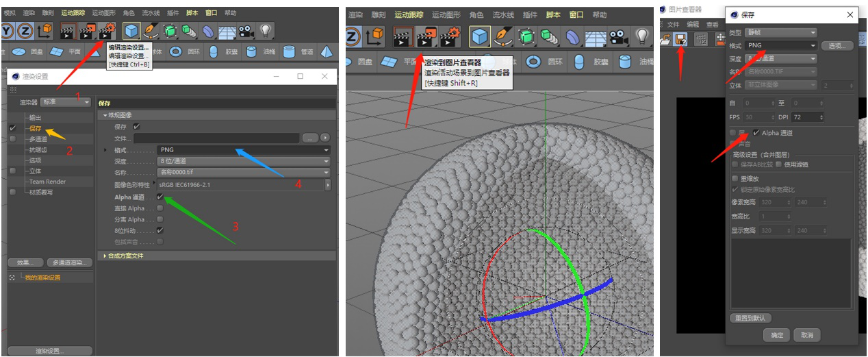Image resolution: width=868 pixels, height=357 pixels.
Task: Click the Y-axis lock icon
Action: point(8,31)
